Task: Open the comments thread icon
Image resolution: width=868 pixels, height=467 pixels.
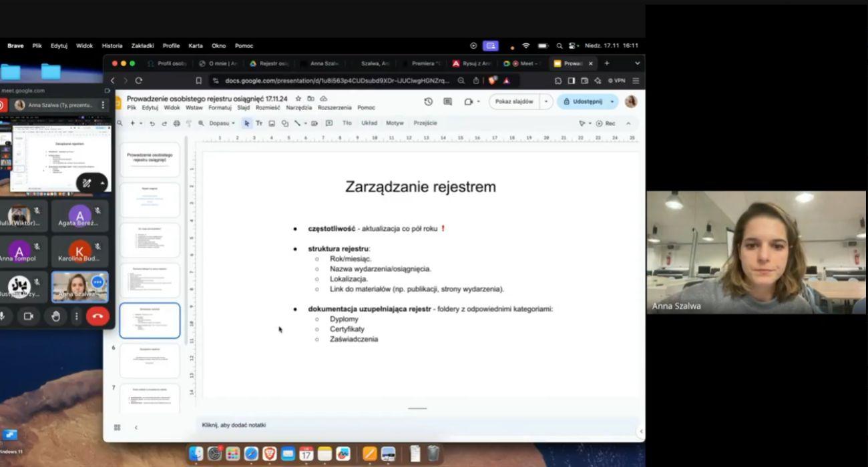Action: pos(447,101)
